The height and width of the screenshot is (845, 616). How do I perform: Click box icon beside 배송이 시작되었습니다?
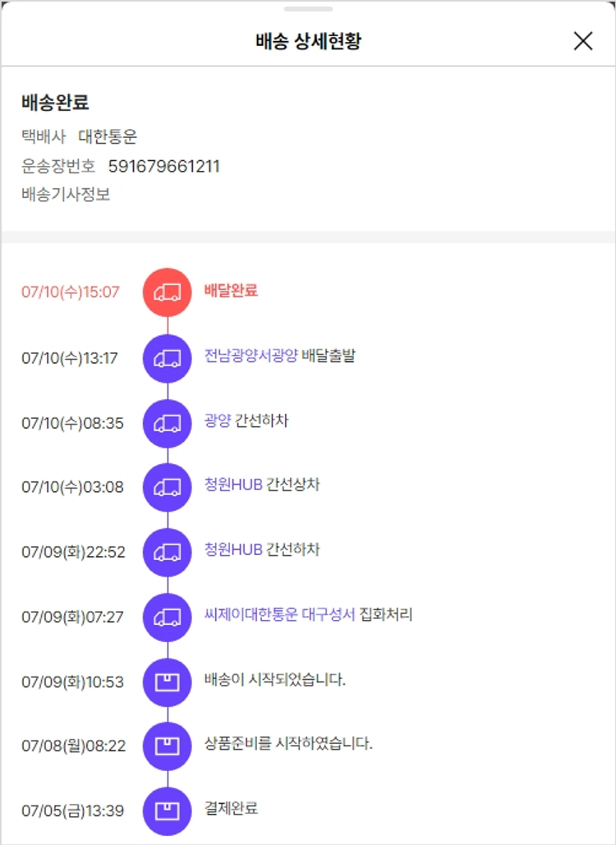[168, 682]
